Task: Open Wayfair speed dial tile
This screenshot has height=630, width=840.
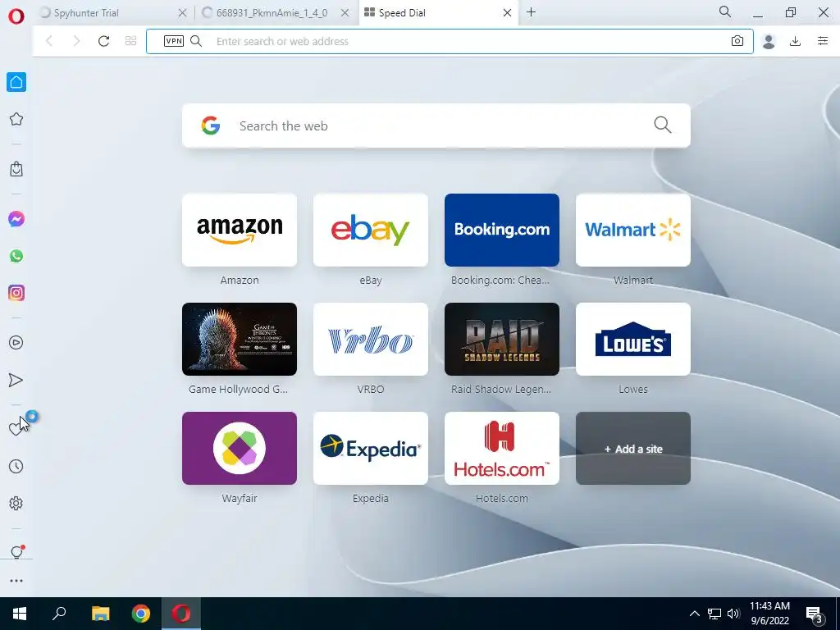Action: pyautogui.click(x=240, y=449)
